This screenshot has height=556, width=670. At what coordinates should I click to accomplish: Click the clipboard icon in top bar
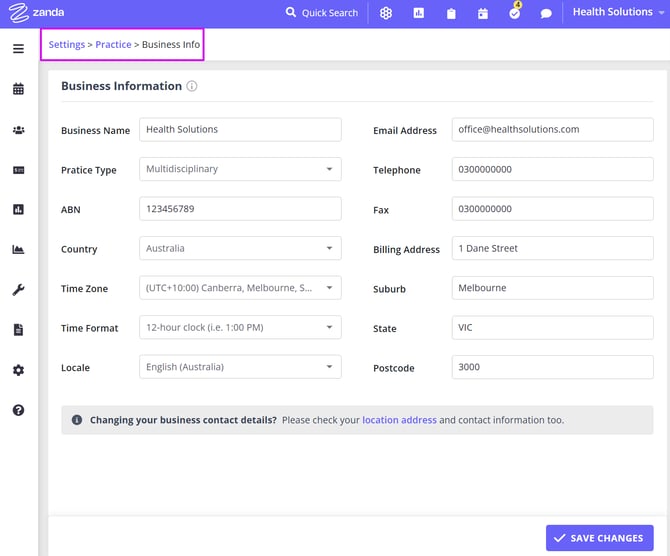(x=451, y=14)
